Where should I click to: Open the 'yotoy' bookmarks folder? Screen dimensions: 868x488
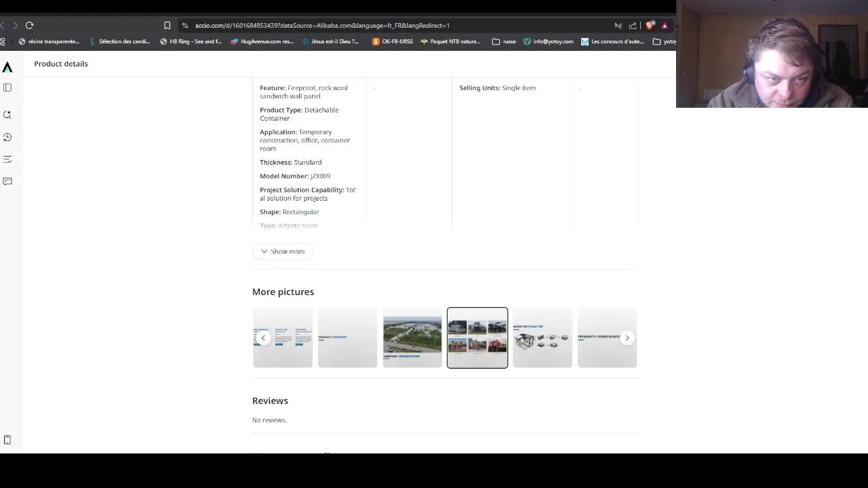[x=665, y=41]
